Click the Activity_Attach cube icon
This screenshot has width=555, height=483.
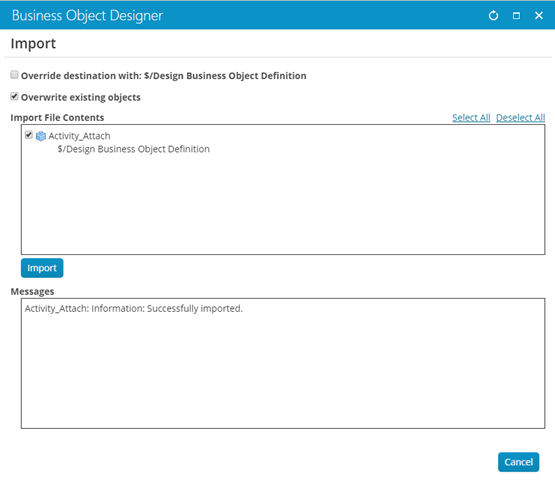tap(41, 136)
